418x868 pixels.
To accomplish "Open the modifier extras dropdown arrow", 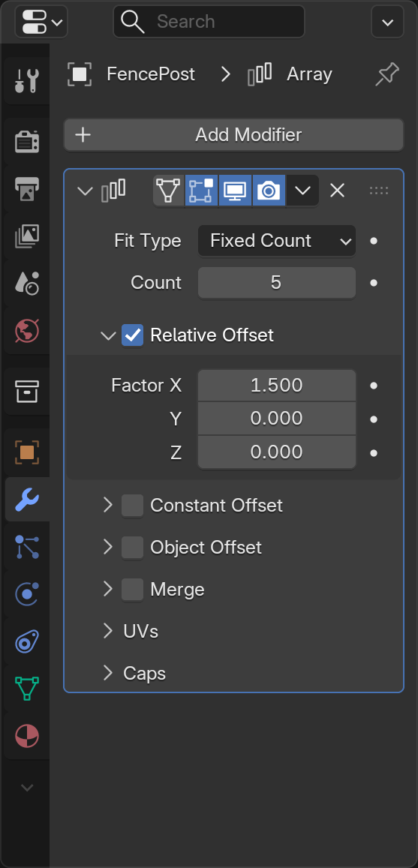I will coord(302,191).
